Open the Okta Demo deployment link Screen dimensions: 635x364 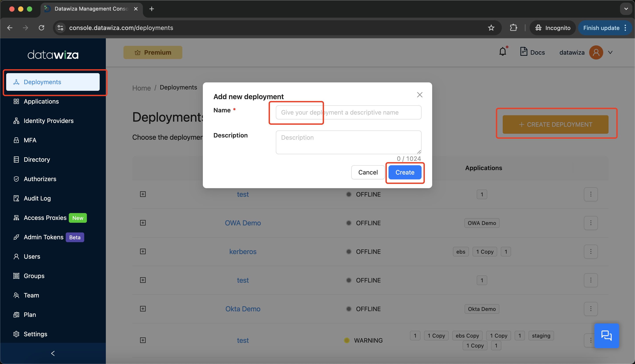243,309
